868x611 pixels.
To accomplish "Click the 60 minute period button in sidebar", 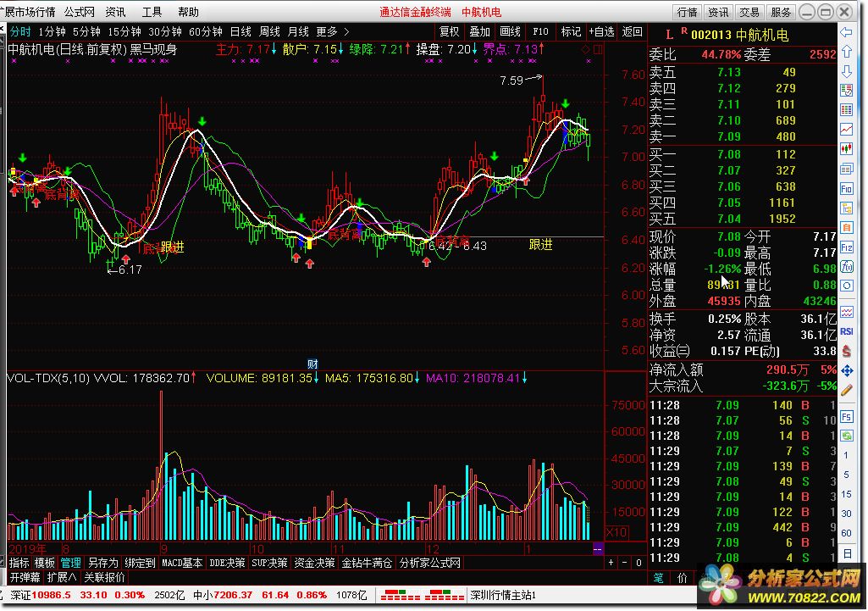I will tap(847, 533).
